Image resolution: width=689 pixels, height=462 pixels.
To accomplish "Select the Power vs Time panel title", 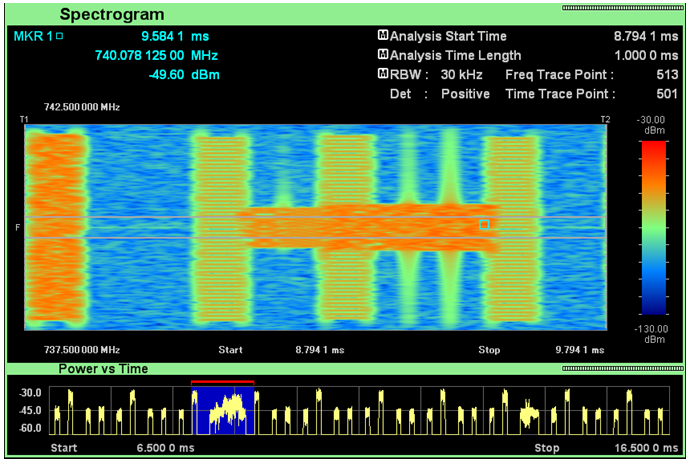I will [x=103, y=369].
